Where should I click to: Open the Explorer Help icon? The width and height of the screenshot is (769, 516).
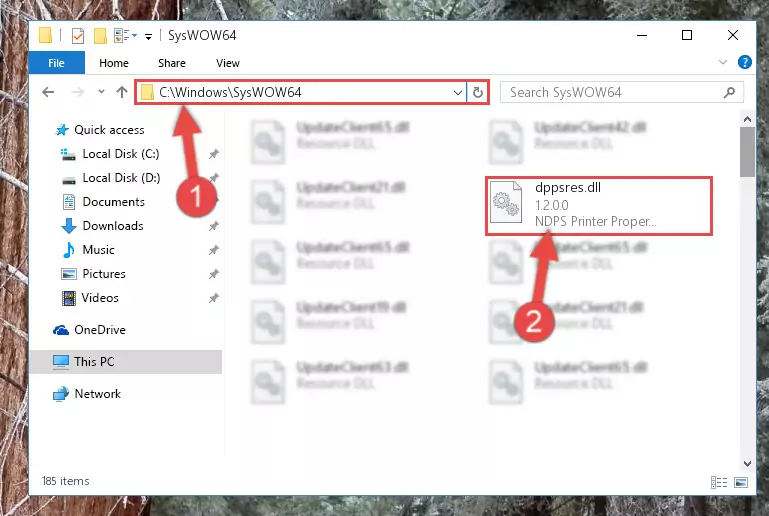coord(744,62)
